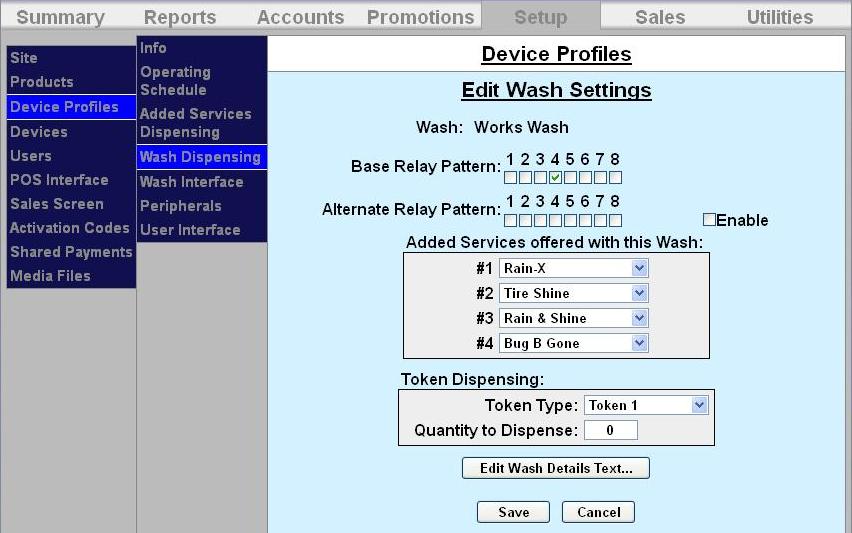Uncheck Base Relay Pattern checkbox 4
This screenshot has width=852, height=533.
tap(555, 178)
